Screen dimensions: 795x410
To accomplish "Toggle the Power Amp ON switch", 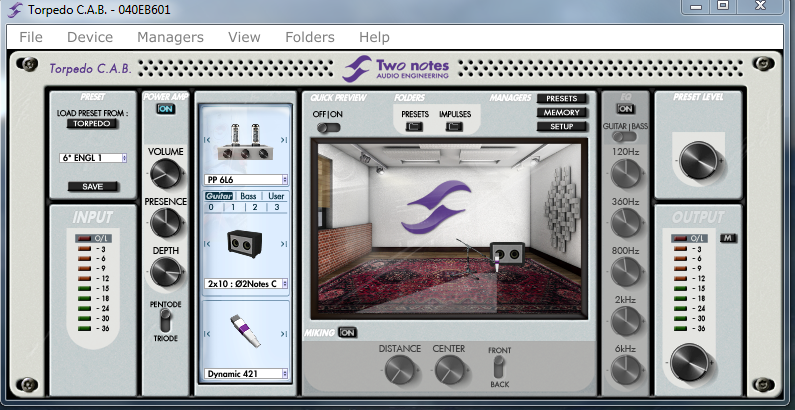I will coord(166,109).
